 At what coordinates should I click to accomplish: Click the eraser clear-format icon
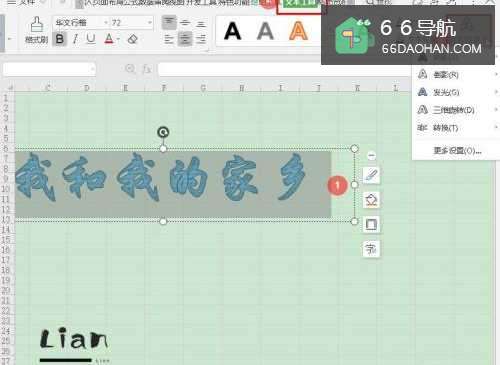click(x=133, y=39)
